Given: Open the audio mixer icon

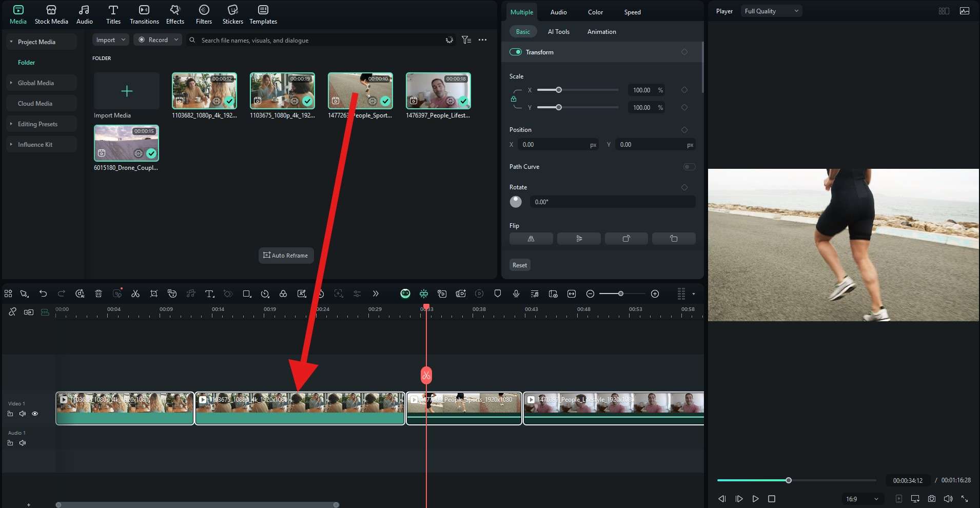Looking at the screenshot, I should click(534, 294).
